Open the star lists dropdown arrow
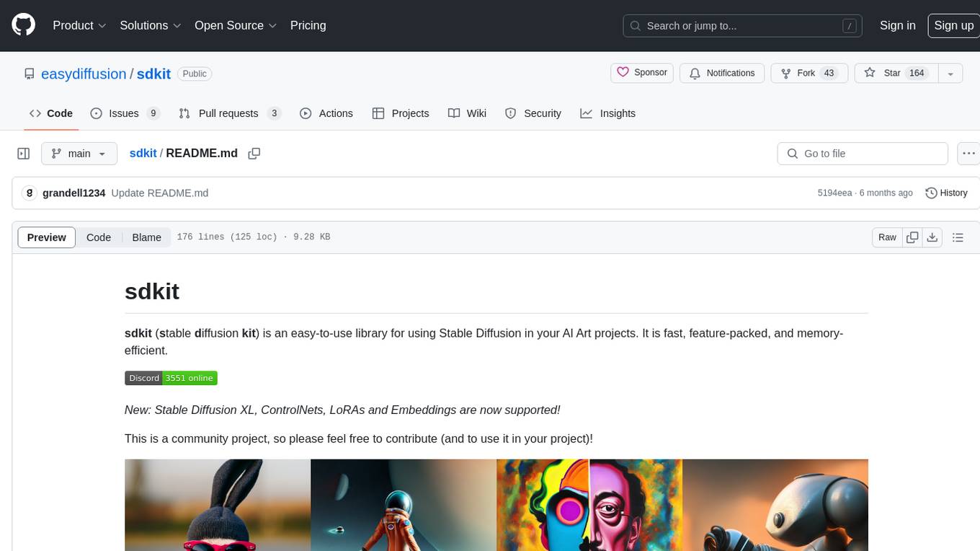 (950, 73)
